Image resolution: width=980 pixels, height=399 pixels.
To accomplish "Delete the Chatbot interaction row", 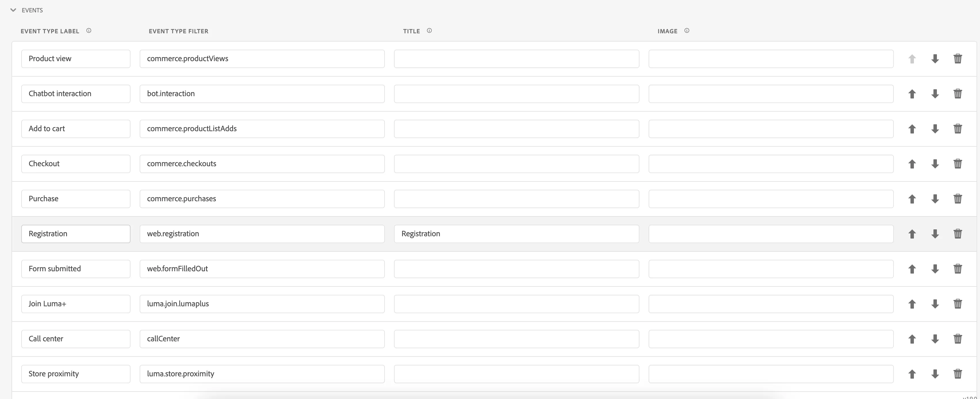I will [x=958, y=94].
